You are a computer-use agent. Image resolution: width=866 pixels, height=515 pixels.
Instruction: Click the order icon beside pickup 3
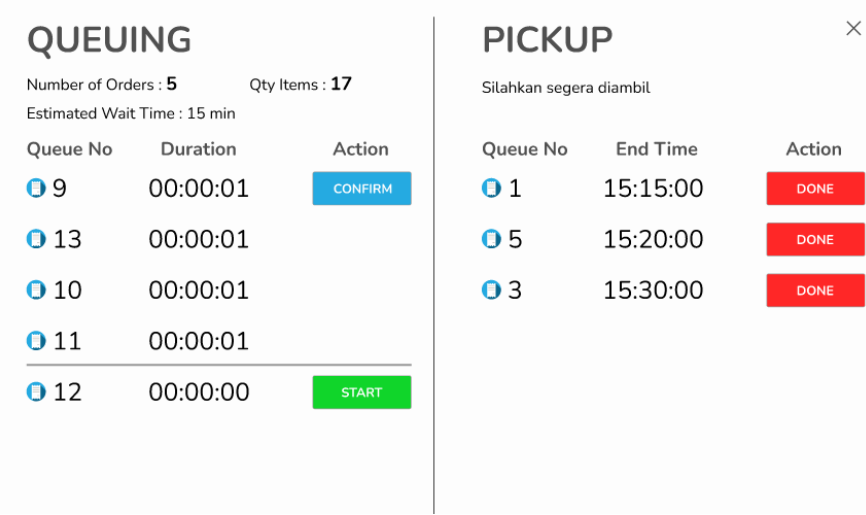coord(492,290)
